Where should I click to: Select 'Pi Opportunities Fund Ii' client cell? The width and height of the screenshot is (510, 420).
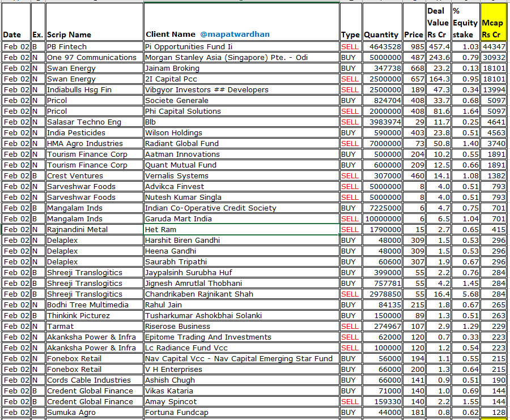pos(241,47)
